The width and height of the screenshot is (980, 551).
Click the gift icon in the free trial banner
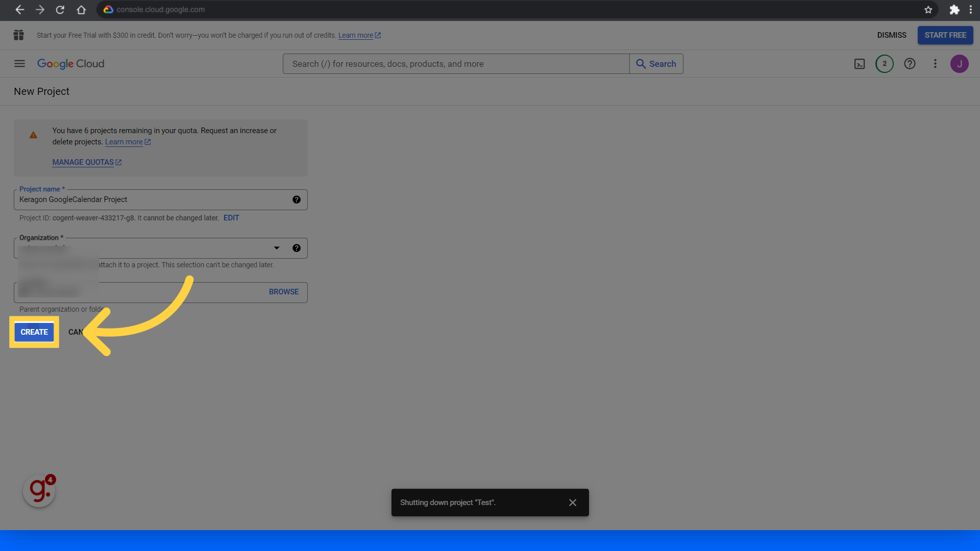pos(19,35)
